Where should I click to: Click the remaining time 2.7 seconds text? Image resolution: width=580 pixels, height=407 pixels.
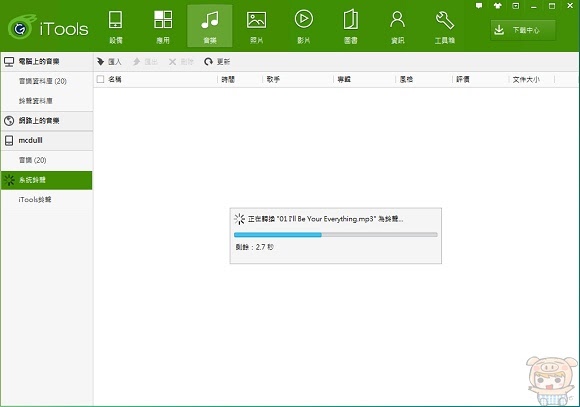[x=254, y=247]
